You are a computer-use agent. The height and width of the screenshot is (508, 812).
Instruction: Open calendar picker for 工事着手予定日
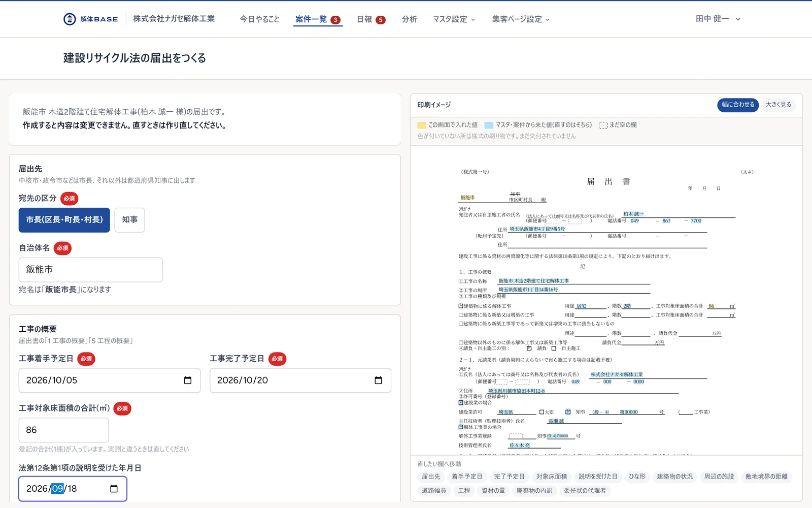point(188,380)
